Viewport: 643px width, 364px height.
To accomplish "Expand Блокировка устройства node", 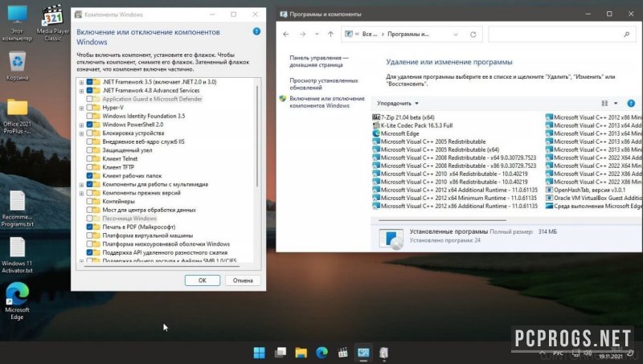I will point(81,133).
